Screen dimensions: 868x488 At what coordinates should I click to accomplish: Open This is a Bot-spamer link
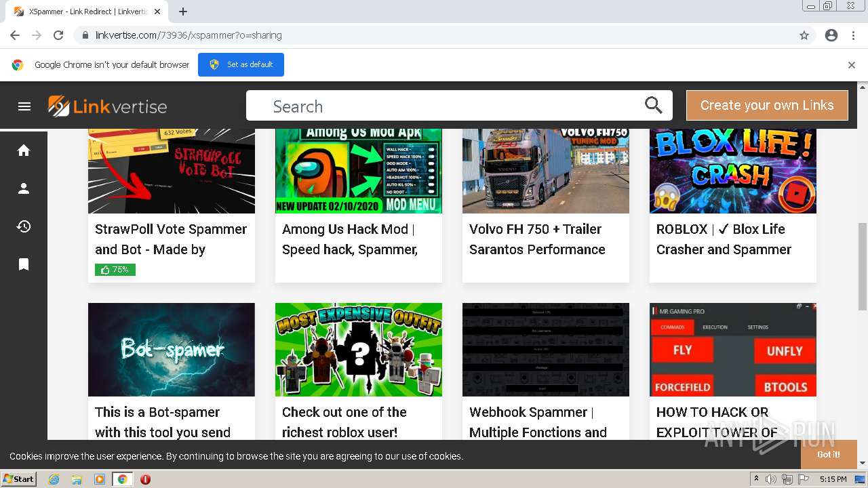point(163,422)
